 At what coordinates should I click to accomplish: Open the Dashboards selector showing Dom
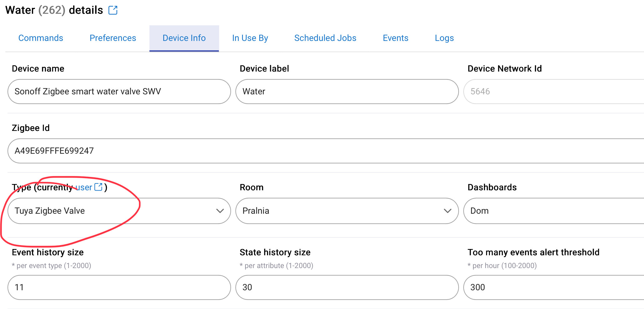point(554,211)
